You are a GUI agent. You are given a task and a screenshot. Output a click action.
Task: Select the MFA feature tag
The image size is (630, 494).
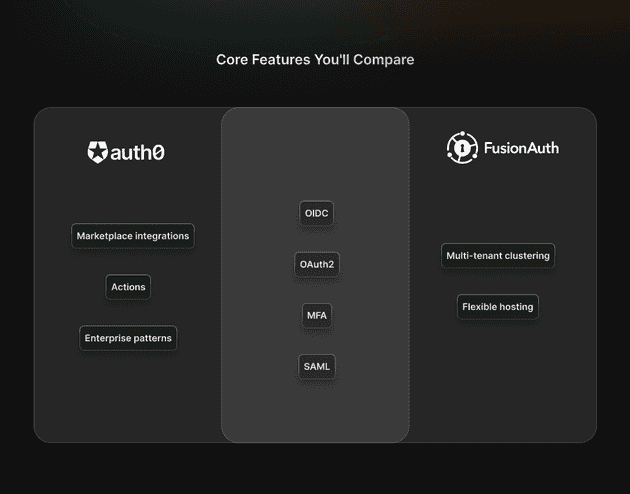pos(316,315)
